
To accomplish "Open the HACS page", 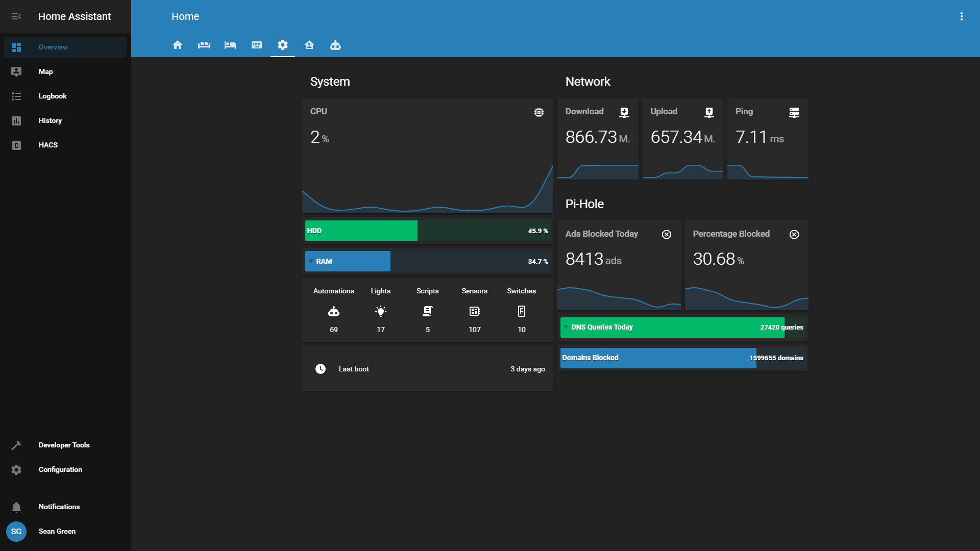I will pos(65,145).
